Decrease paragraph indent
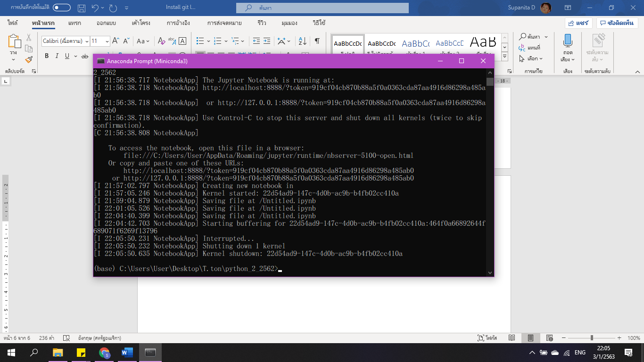Viewport: 644px width, 362px height. (256, 41)
